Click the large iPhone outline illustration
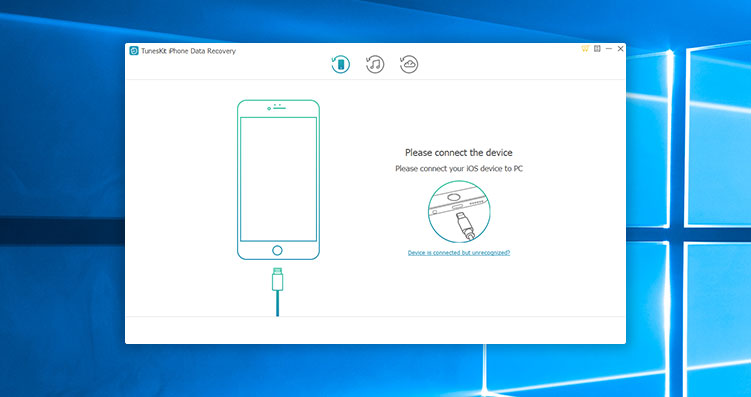Image resolution: width=751 pixels, height=397 pixels. click(x=278, y=180)
